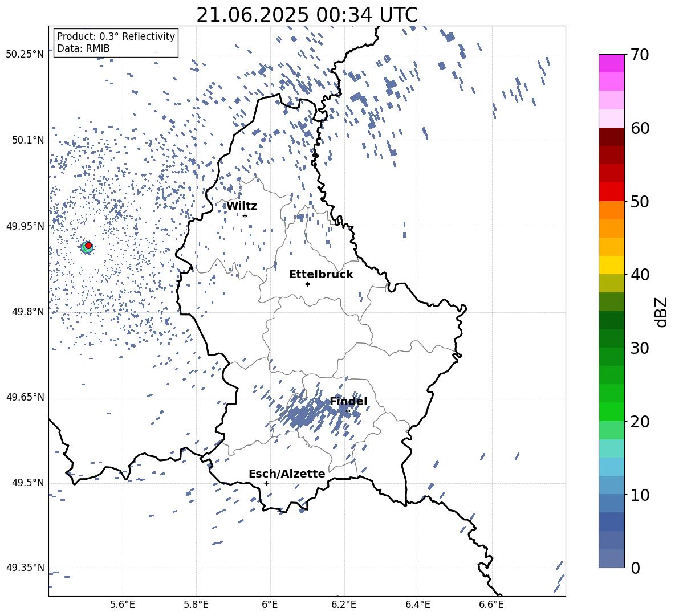Click the 6.4°E longitude label
This screenshot has height=616, width=675.
click(417, 605)
